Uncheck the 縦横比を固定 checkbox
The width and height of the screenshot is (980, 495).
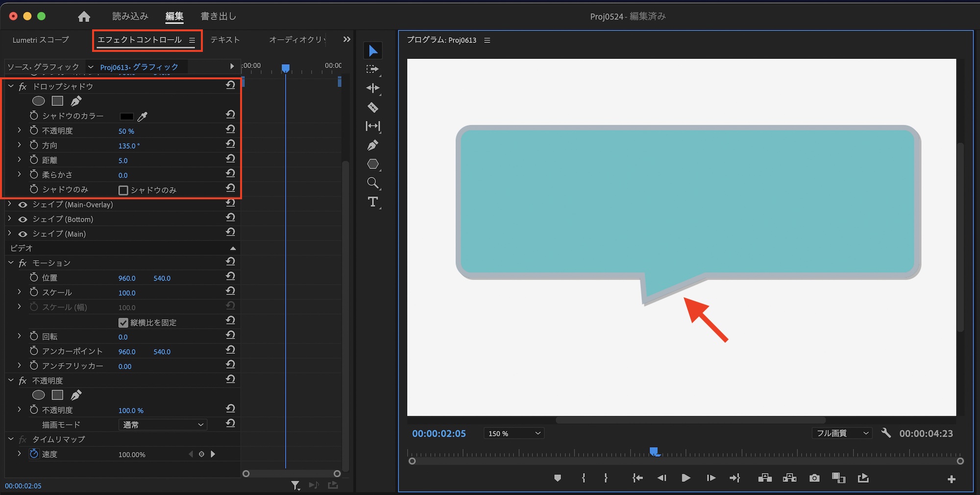point(123,323)
